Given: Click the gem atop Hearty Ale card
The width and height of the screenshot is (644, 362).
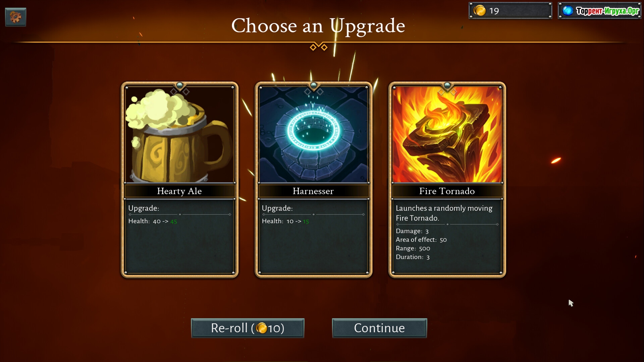Looking at the screenshot, I should (x=180, y=85).
